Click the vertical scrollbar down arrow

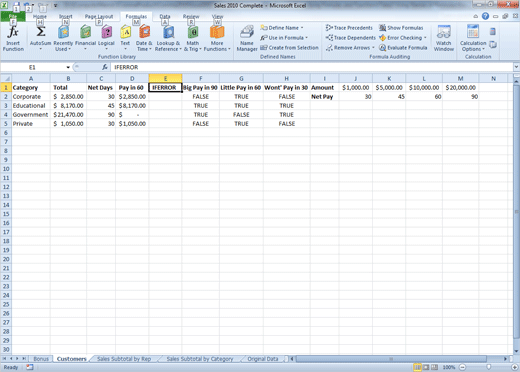click(516, 351)
